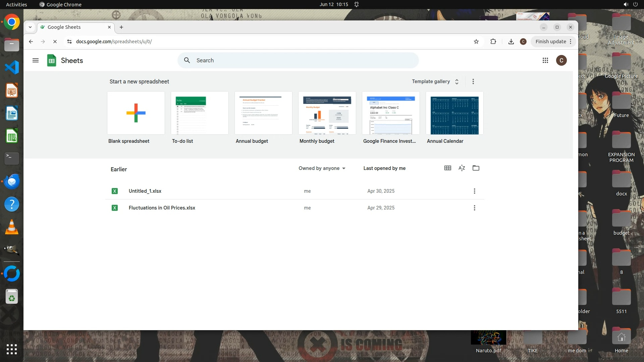
Task: Expand the Owned by anyone dropdown
Action: coord(322,168)
